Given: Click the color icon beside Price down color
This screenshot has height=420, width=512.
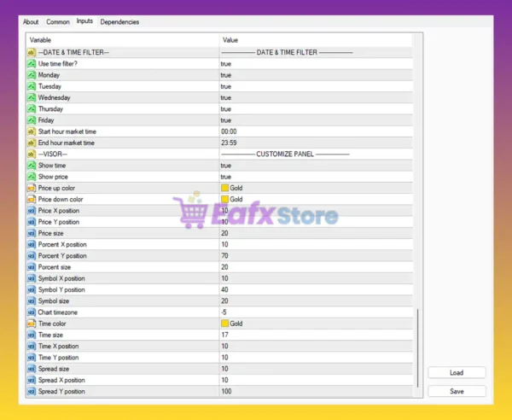Looking at the screenshot, I should pyautogui.click(x=32, y=199).
